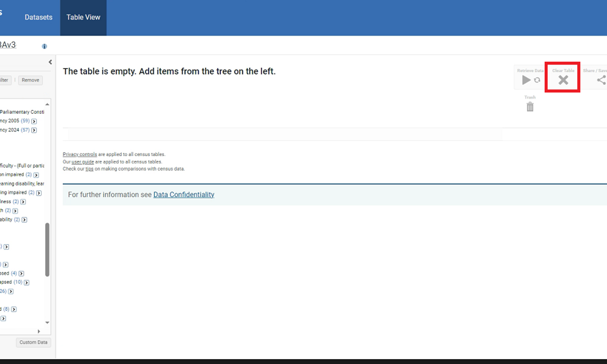Collapse the left tree panel arrow
The image size is (607, 364).
50,62
